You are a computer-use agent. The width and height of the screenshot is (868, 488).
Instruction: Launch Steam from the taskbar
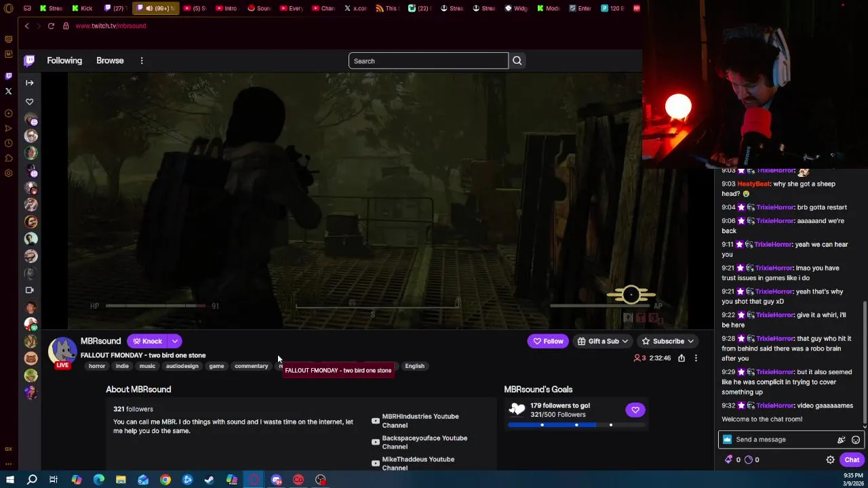click(210, 480)
